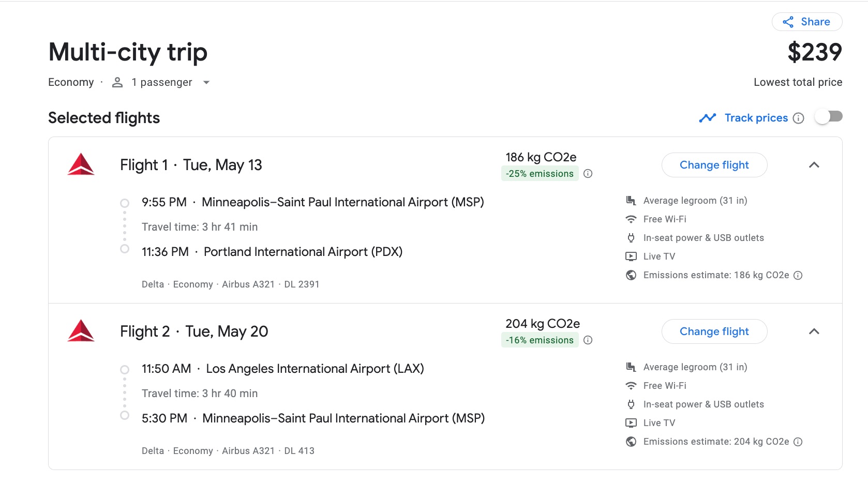
Task: Enable the Track prices toggle
Action: [x=829, y=116]
